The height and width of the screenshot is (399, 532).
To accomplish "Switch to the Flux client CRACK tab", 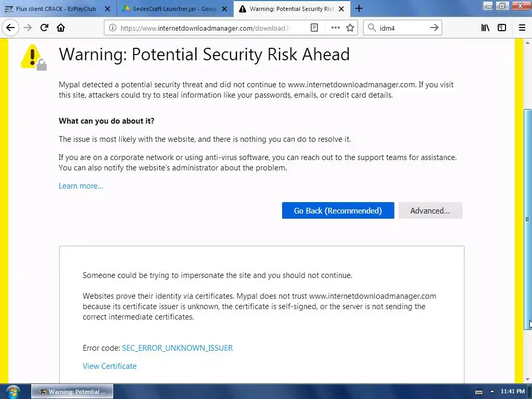I will click(56, 9).
